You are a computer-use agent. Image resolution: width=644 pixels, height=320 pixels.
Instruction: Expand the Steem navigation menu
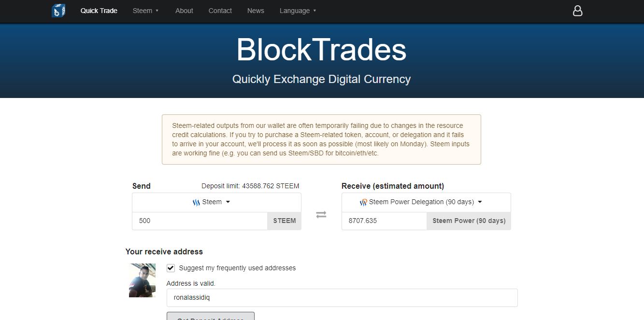click(x=145, y=11)
